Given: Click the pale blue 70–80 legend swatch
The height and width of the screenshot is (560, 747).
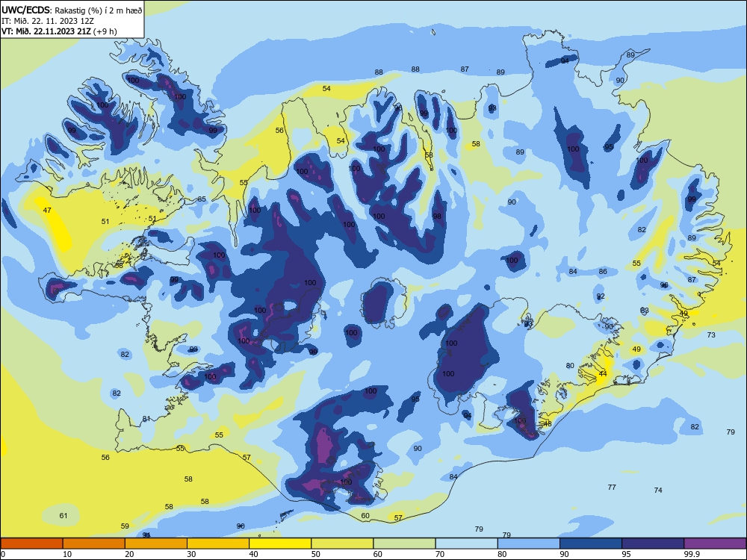Looking at the screenshot, I should click(466, 544).
